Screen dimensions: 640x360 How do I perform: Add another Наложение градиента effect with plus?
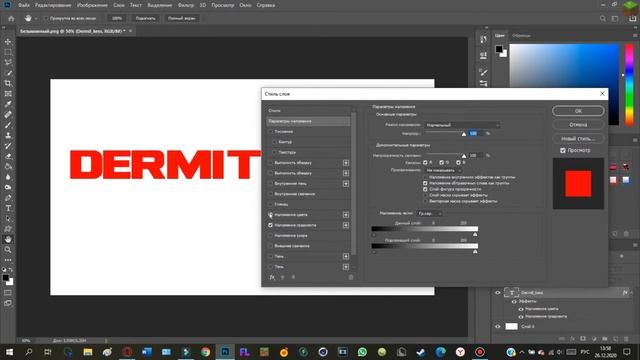[x=346, y=225]
